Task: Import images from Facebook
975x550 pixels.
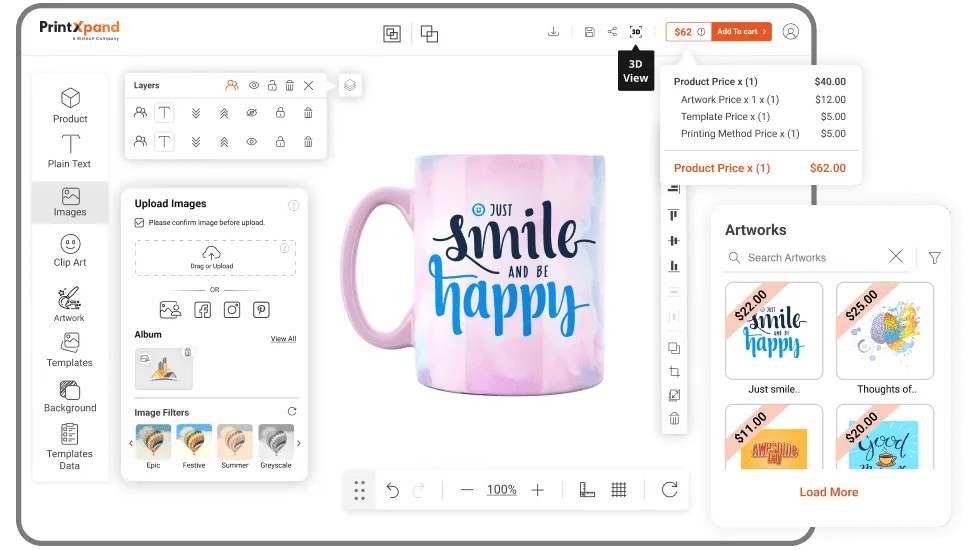Action: pyautogui.click(x=203, y=309)
